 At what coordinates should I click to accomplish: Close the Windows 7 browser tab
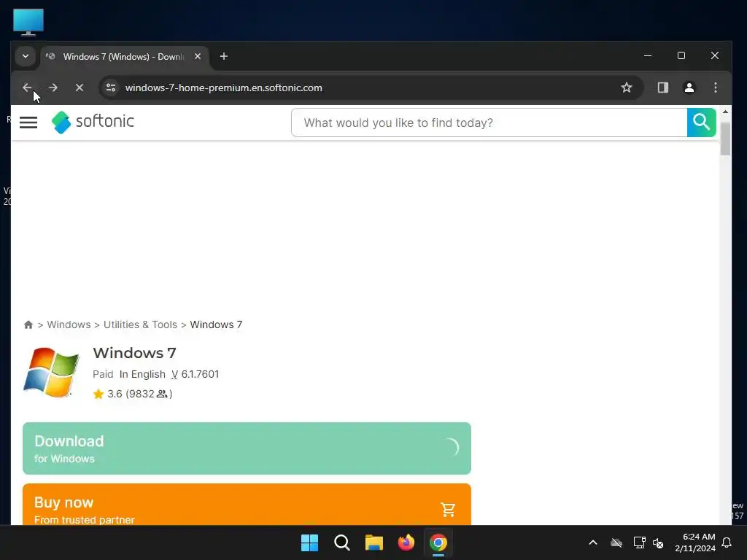pos(198,56)
